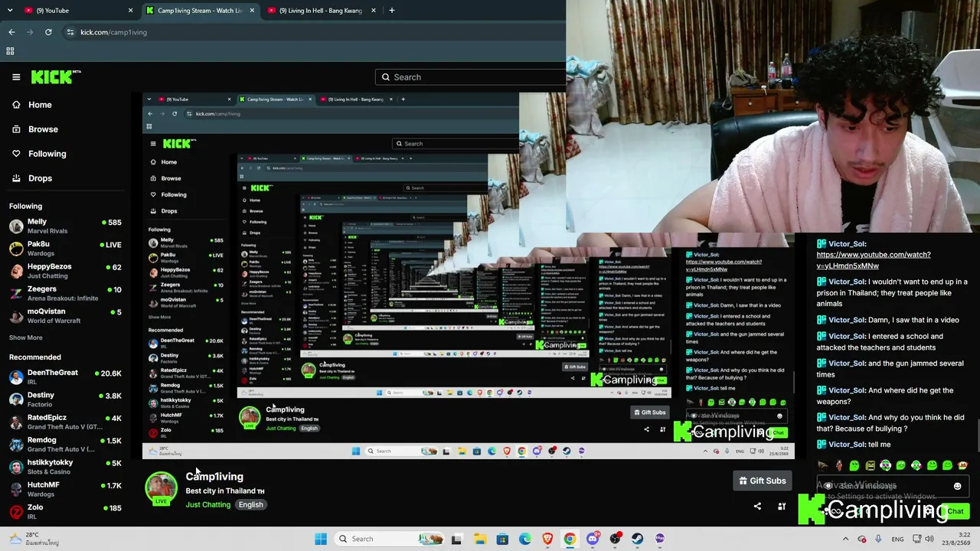The height and width of the screenshot is (551, 980).
Task: Open Zeegers channel from Following
Action: tap(65, 293)
